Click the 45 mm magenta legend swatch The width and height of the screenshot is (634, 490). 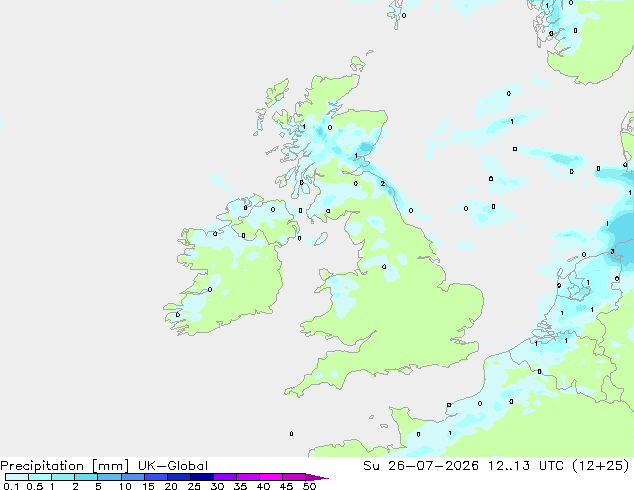(294, 477)
